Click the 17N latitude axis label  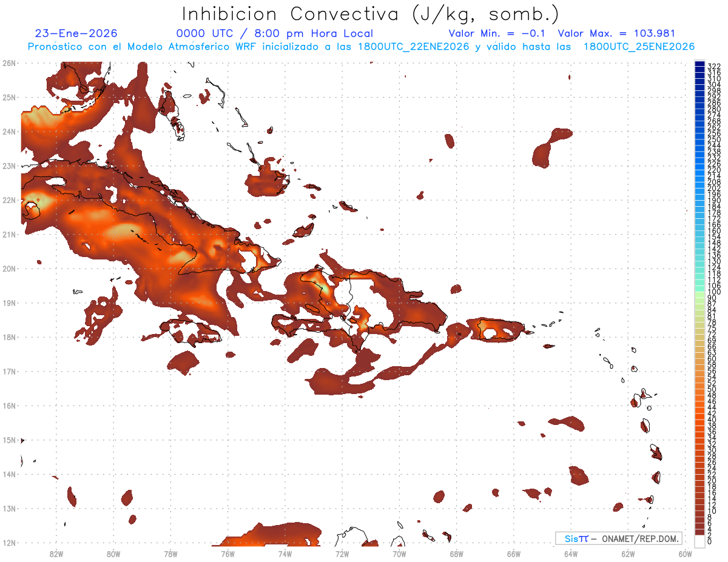9,371
